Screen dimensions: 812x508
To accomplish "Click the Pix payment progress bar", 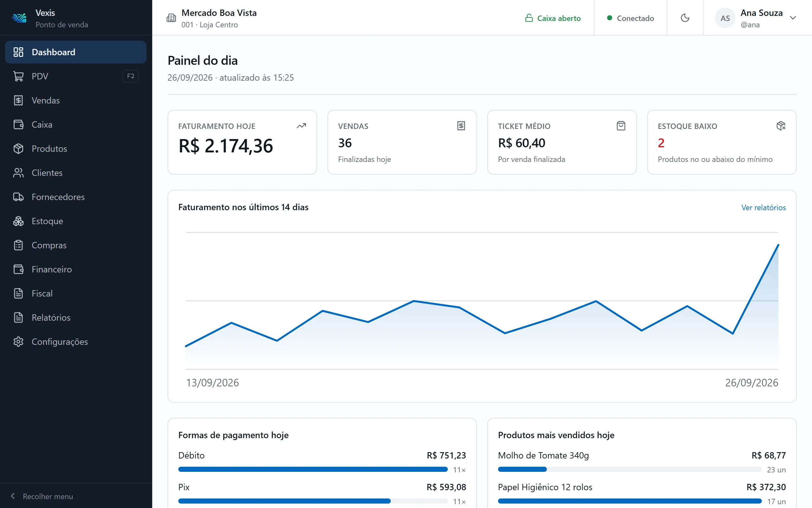I will coord(313,501).
